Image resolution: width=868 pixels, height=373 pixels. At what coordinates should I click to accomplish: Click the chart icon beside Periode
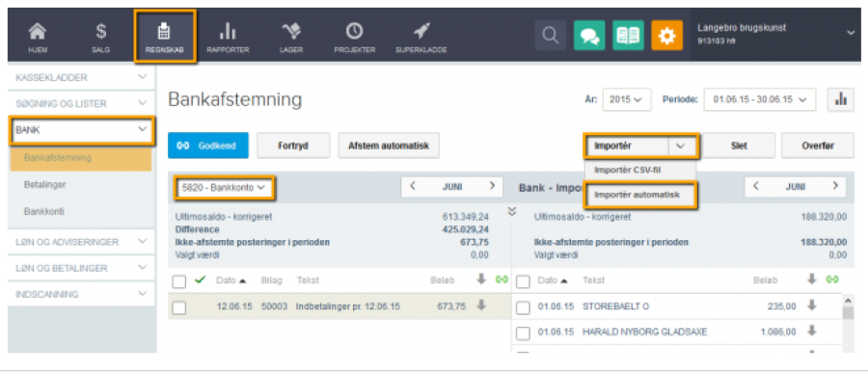pos(841,99)
